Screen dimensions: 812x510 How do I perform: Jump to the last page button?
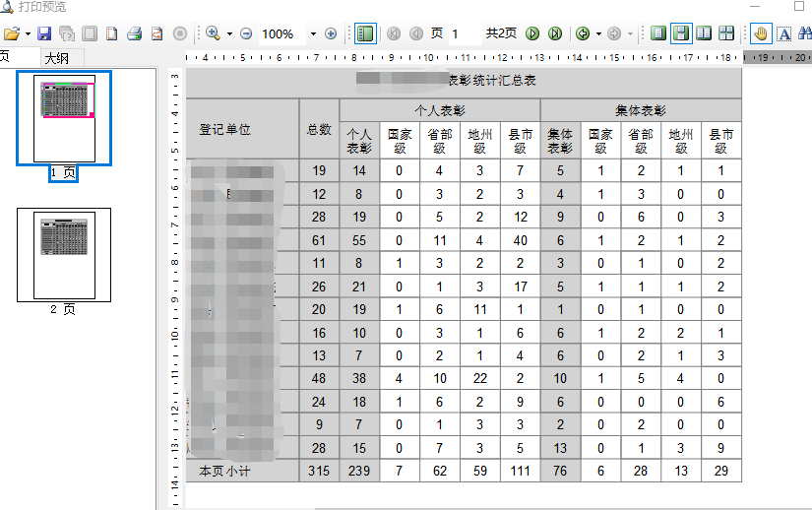click(x=555, y=34)
